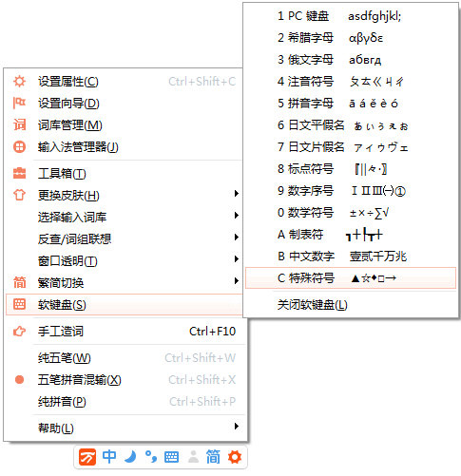Toggle the 中 Chinese/English mode on status bar
Image resolution: width=461 pixels, height=476 pixels.
click(109, 457)
